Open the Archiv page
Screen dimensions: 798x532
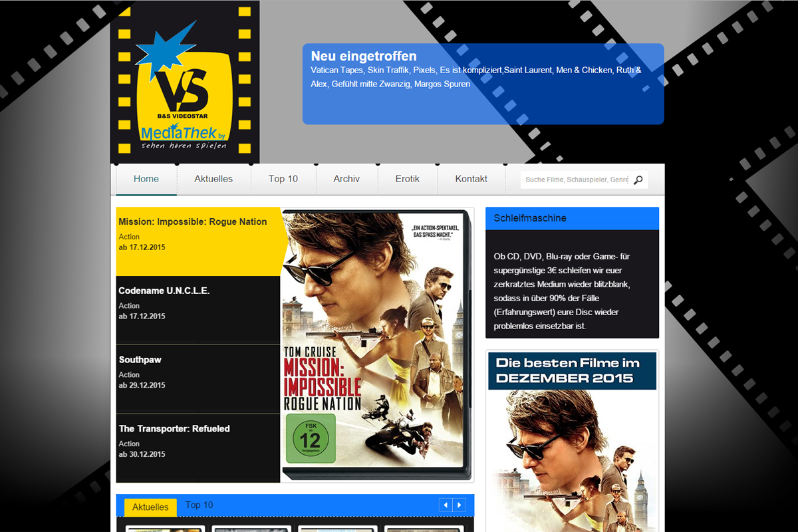(x=346, y=179)
